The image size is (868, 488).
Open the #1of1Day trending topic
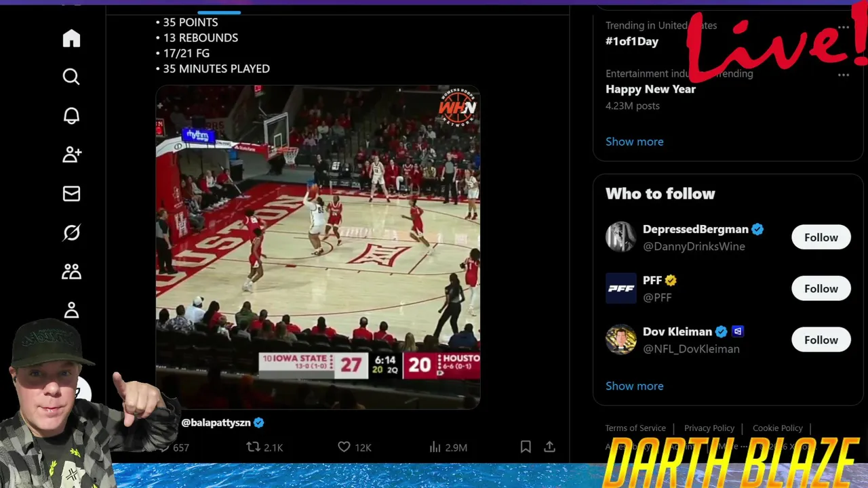[632, 41]
